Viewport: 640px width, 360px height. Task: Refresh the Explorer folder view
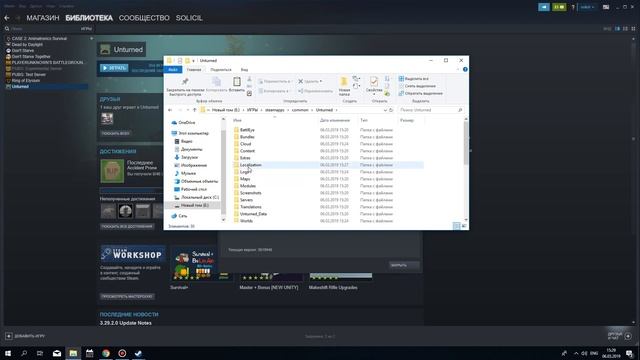[x=391, y=110]
